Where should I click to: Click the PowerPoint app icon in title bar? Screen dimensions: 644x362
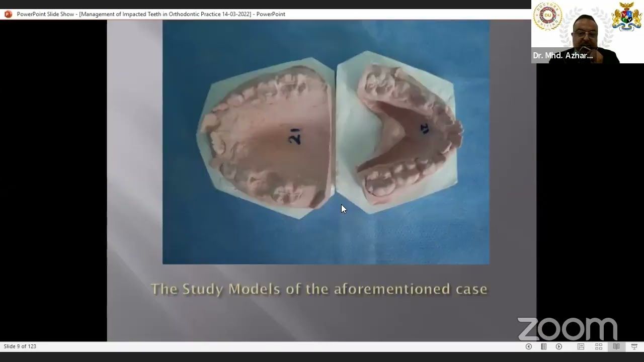tap(8, 14)
